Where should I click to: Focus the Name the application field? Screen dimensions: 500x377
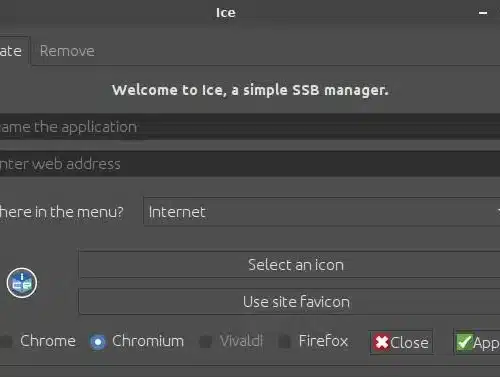click(250, 127)
